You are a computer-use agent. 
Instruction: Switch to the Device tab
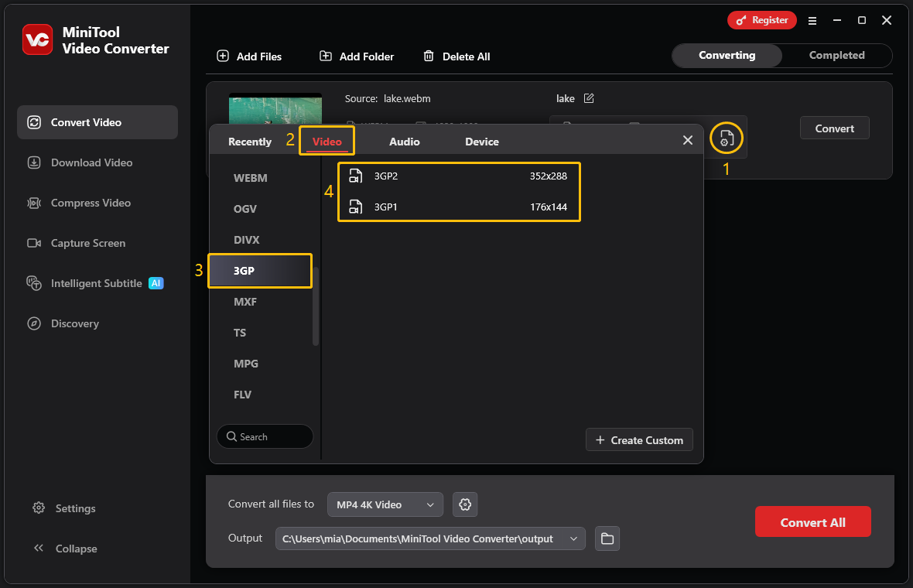click(x=482, y=142)
